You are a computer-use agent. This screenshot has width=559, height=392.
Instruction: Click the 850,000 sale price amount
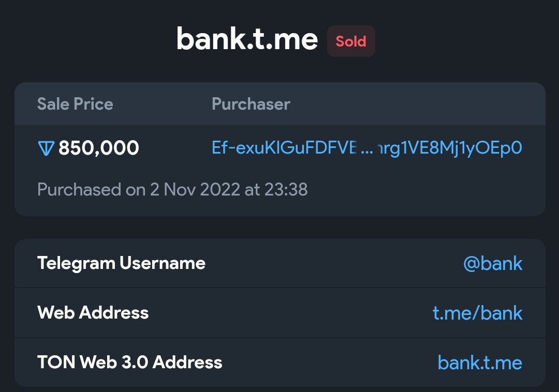pos(99,148)
